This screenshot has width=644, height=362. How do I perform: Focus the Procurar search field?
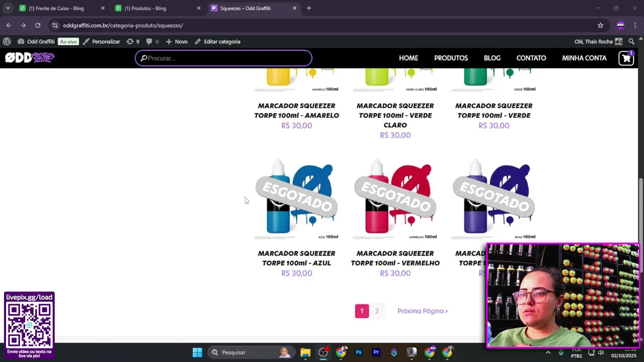(223, 58)
